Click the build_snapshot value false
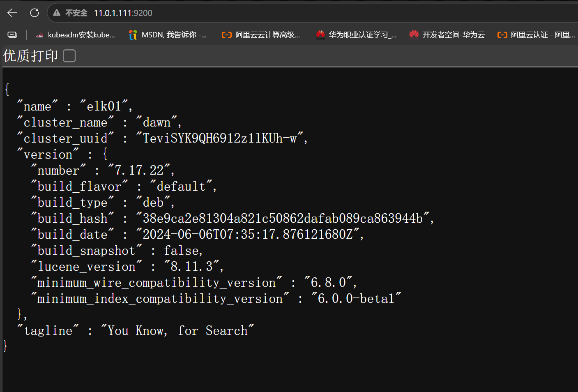Image resolution: width=578 pixels, height=392 pixels. (181, 251)
